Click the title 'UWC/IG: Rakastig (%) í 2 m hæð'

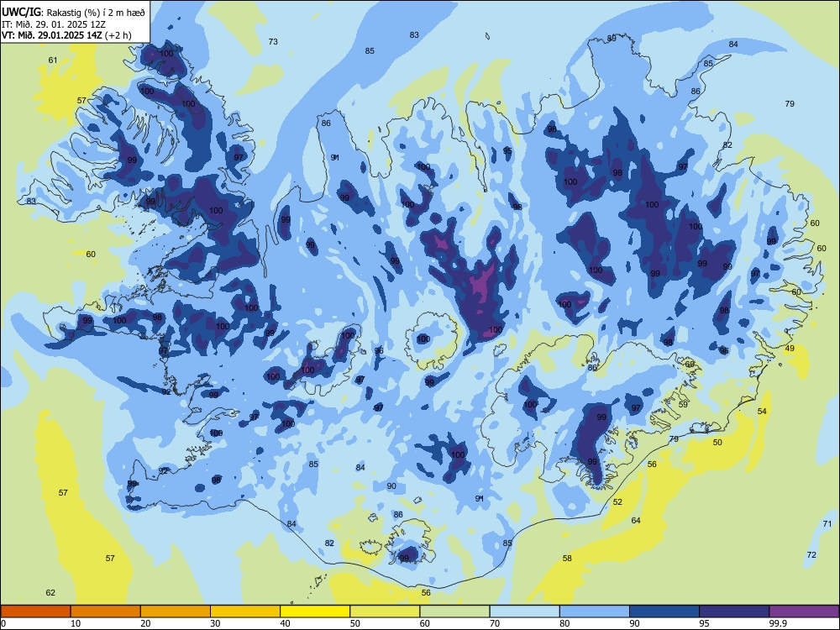pos(73,13)
